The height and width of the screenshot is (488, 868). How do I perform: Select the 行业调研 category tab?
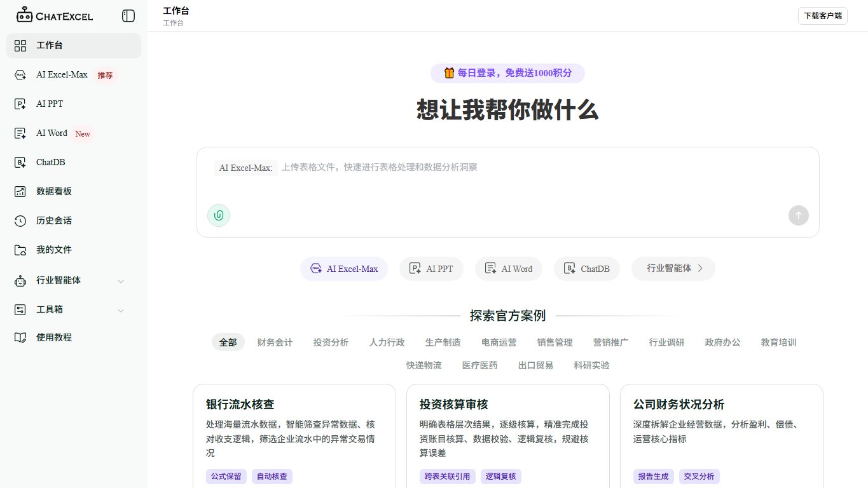[x=667, y=342]
